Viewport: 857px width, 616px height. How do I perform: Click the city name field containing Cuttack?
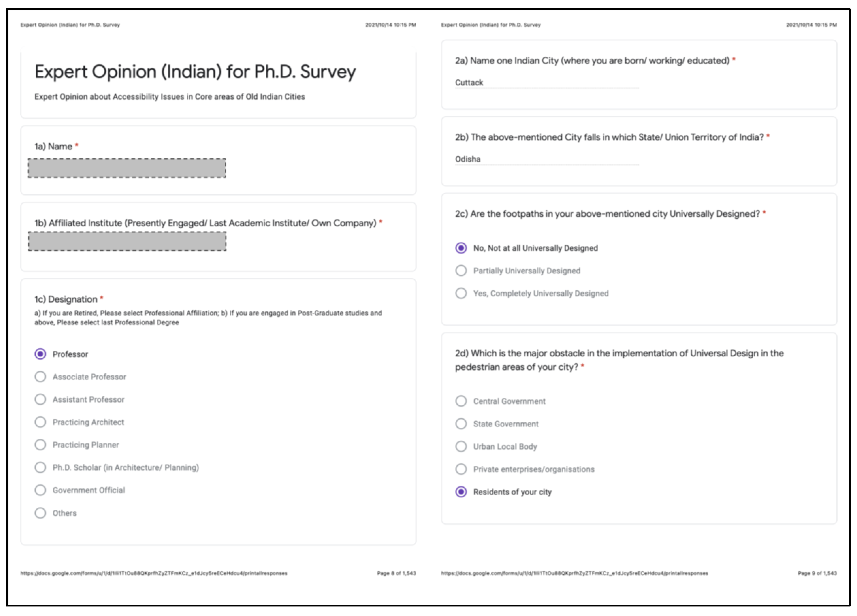click(546, 83)
